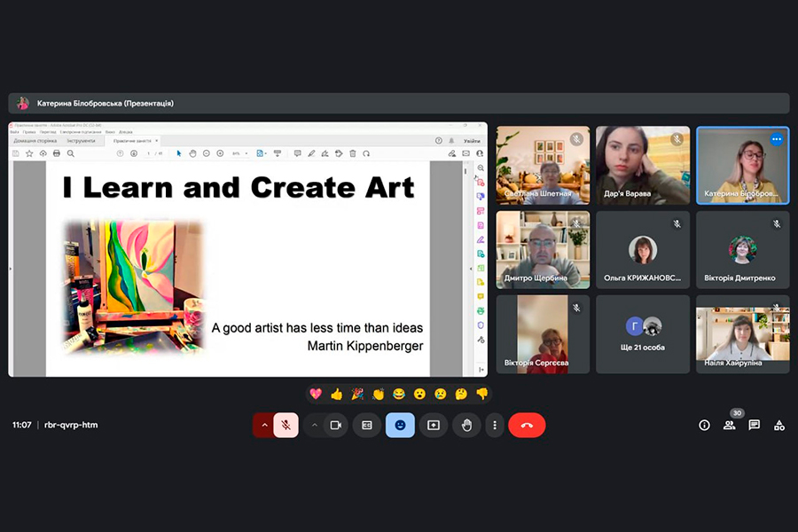Leave the call with the red hang-up button
798x532 pixels.
click(527, 425)
